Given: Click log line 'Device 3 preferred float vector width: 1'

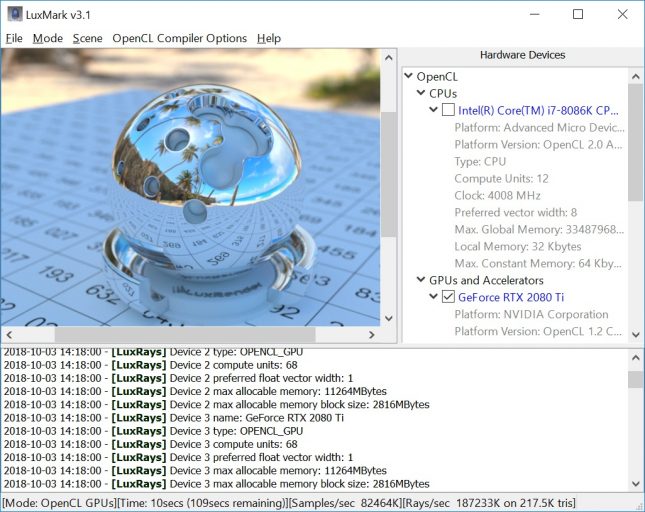Looking at the screenshot, I should (179, 457).
